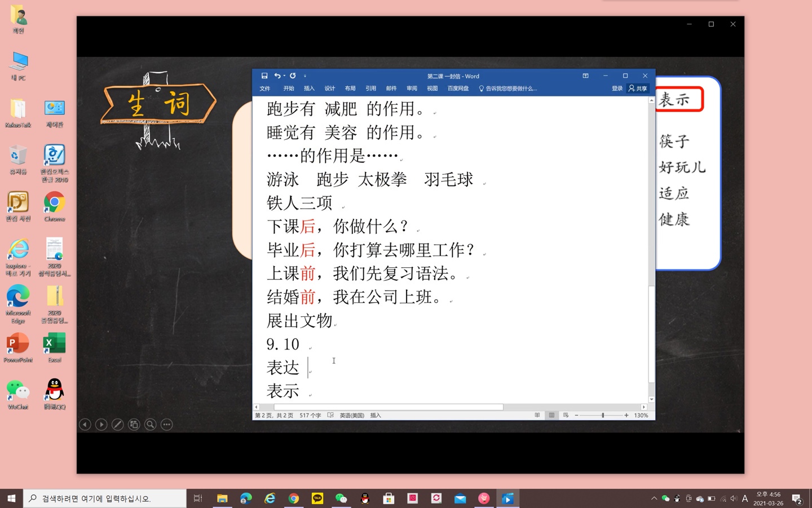Click the 告诉我您想要做什么 search box

pos(508,89)
